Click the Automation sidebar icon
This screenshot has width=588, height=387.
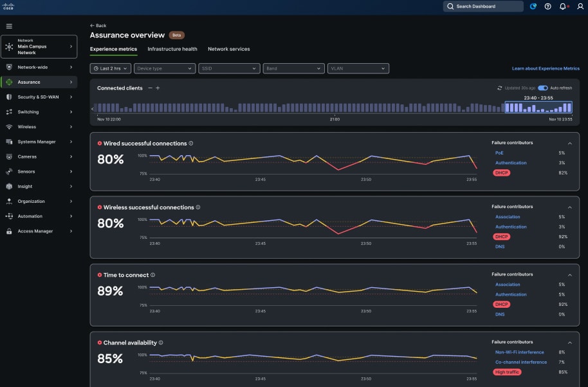coord(9,216)
